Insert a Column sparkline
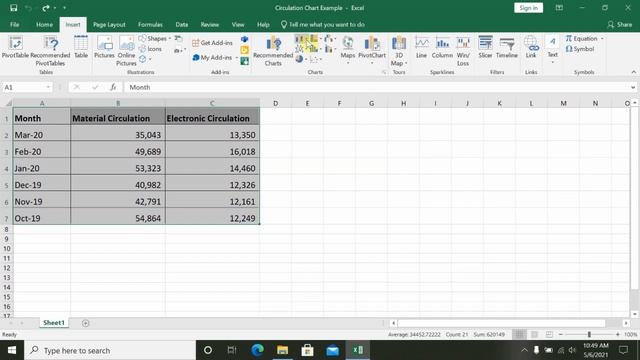This screenshot has height=360, width=640. click(x=442, y=47)
